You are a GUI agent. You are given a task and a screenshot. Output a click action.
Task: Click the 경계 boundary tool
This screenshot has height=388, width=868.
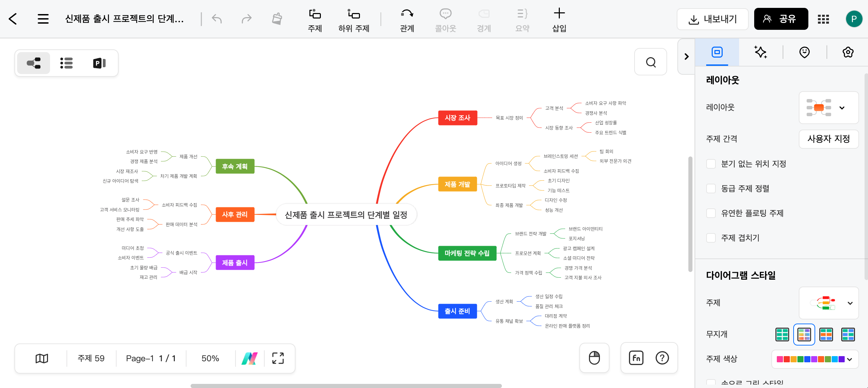click(484, 21)
